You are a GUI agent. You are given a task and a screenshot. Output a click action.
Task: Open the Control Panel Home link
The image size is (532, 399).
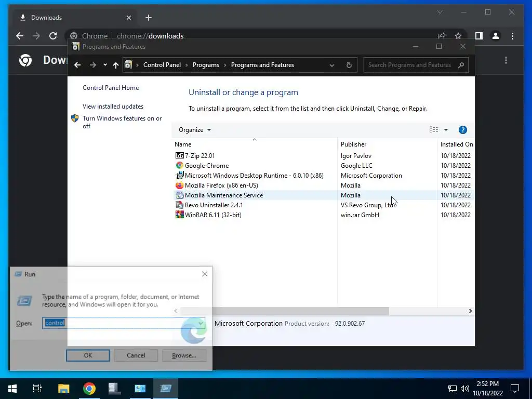click(x=111, y=87)
